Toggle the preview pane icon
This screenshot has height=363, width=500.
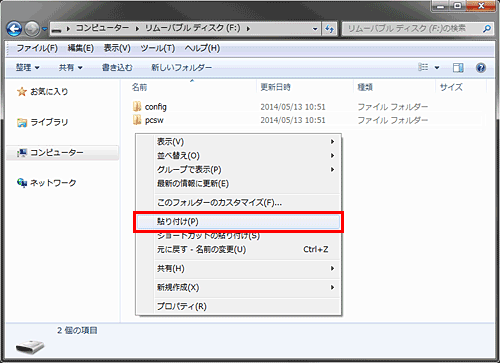click(x=458, y=68)
